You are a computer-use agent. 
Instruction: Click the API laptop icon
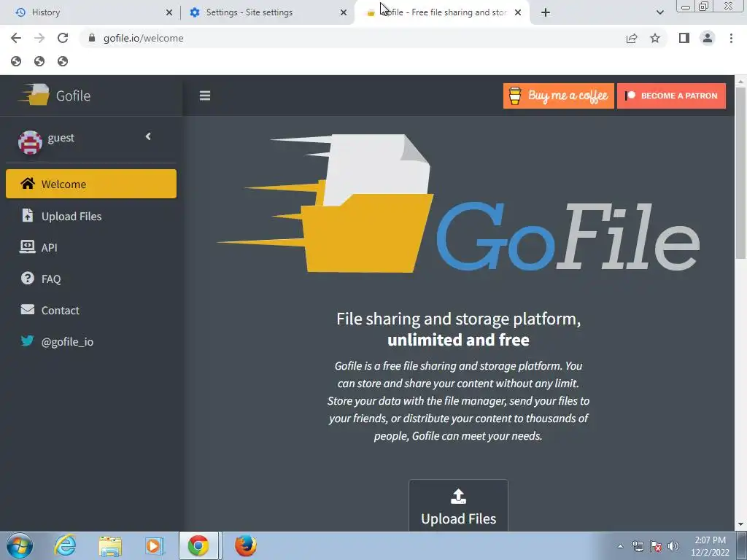click(x=27, y=246)
